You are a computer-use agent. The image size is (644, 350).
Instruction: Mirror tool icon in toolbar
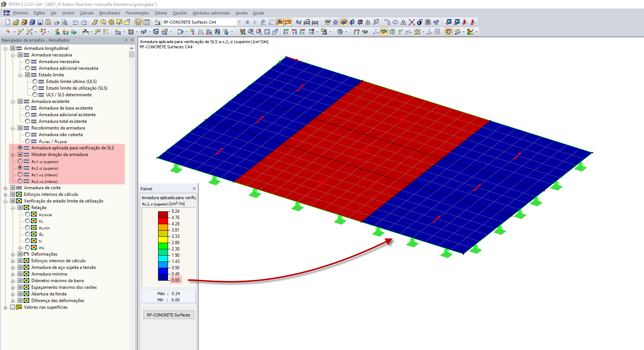click(x=403, y=22)
